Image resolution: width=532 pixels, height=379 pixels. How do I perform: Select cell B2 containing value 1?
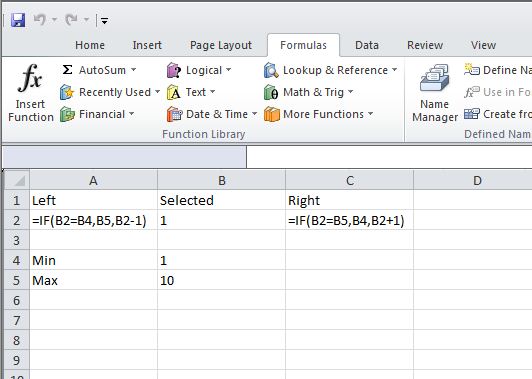coord(222,221)
